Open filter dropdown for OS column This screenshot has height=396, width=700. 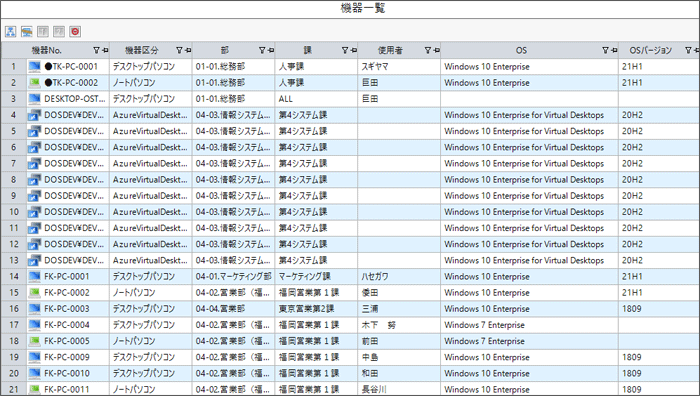[x=605, y=50]
